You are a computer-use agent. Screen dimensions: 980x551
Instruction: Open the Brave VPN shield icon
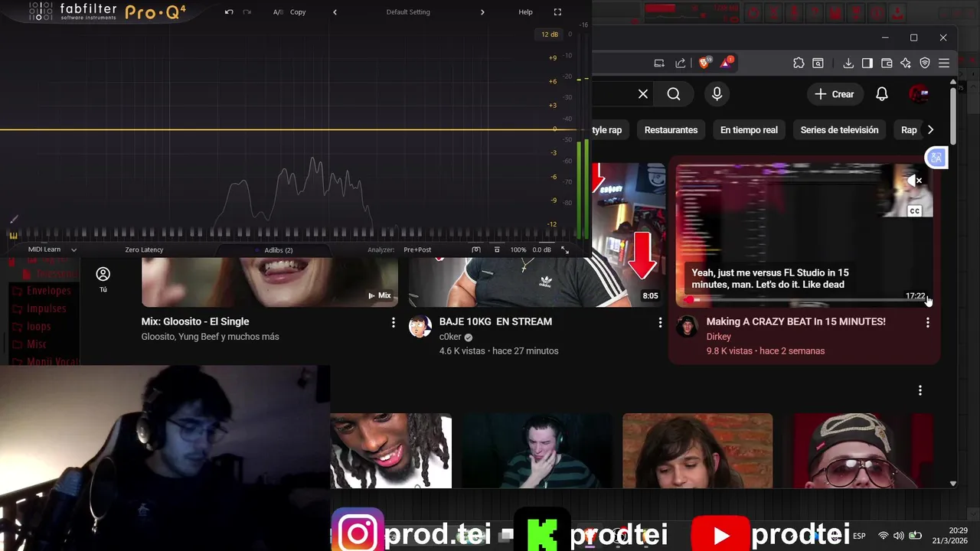tap(925, 64)
